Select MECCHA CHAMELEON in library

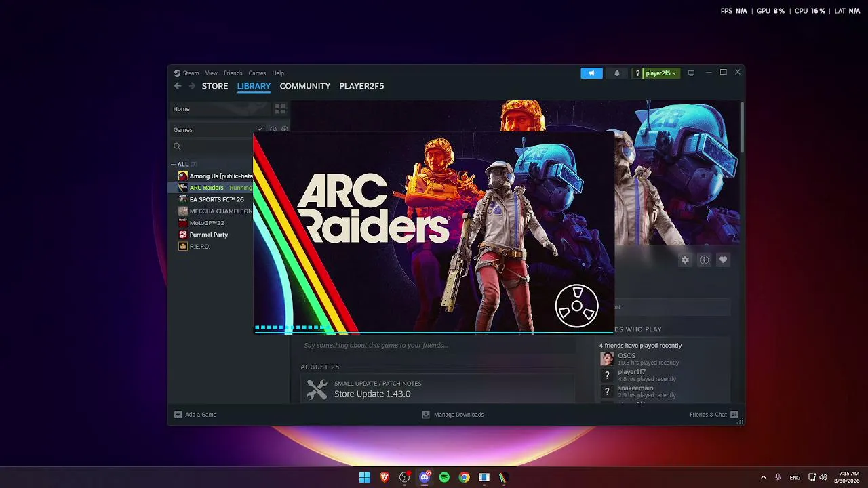click(221, 211)
